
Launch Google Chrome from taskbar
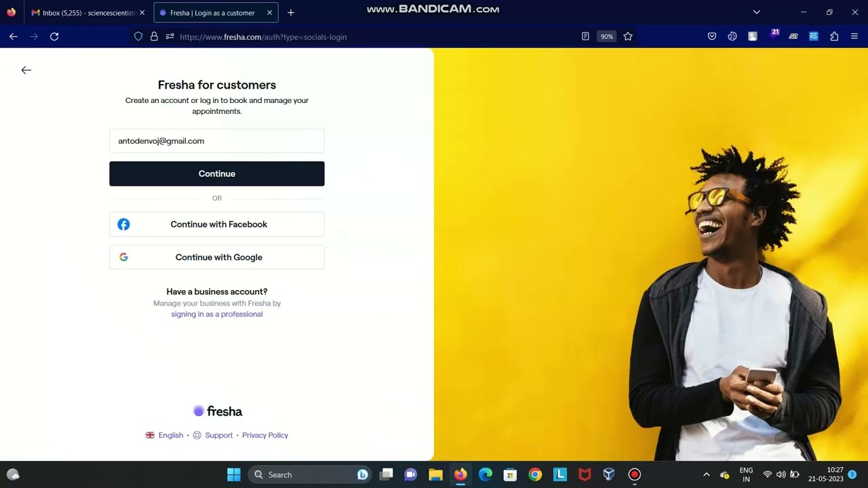click(535, 474)
